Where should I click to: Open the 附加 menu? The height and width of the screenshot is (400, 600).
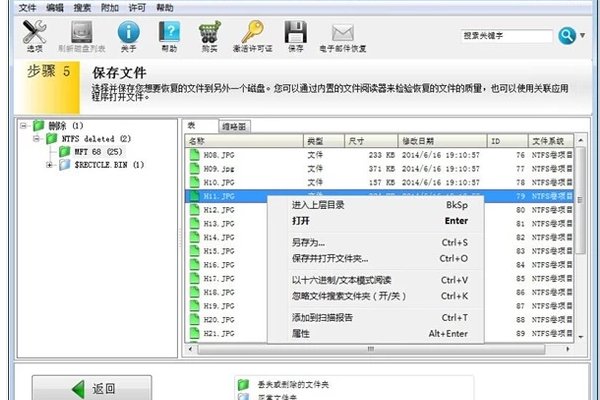[x=110, y=8]
